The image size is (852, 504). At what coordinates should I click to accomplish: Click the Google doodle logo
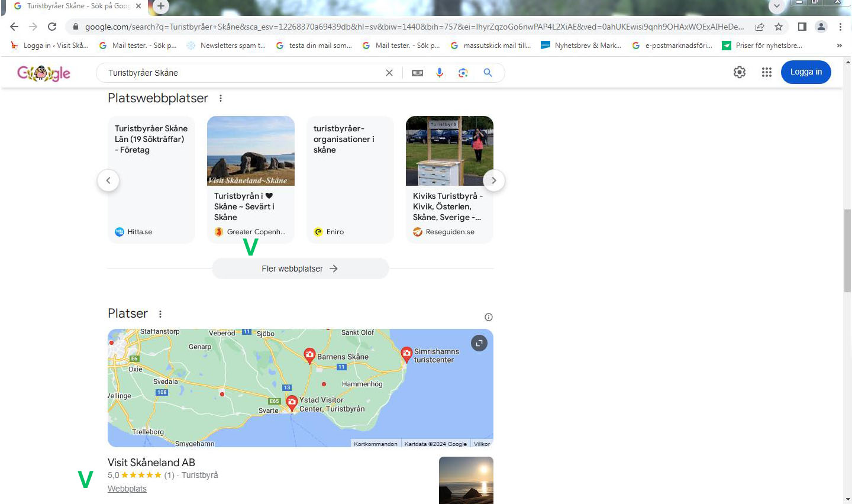[44, 73]
